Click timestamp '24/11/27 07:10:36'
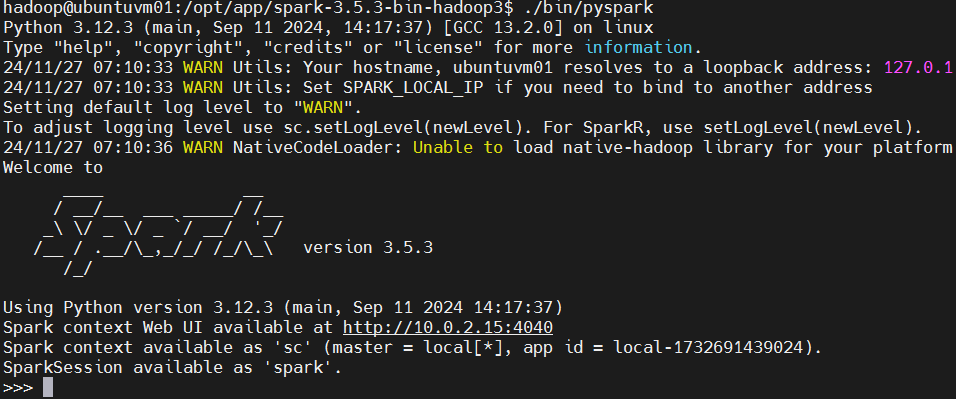This screenshot has height=399, width=956. (88, 148)
